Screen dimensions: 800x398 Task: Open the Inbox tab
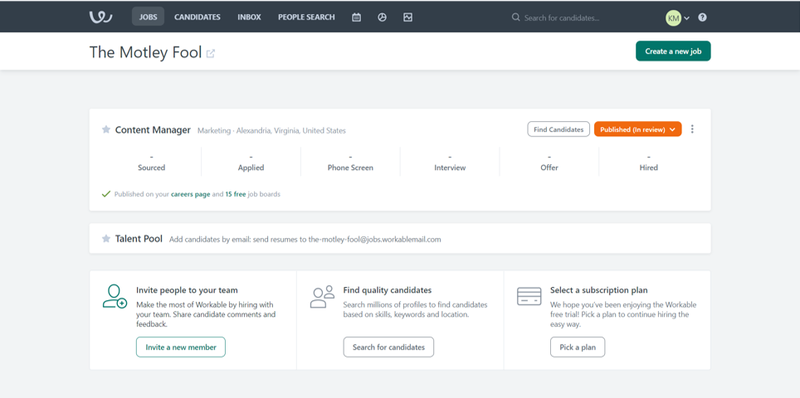249,17
